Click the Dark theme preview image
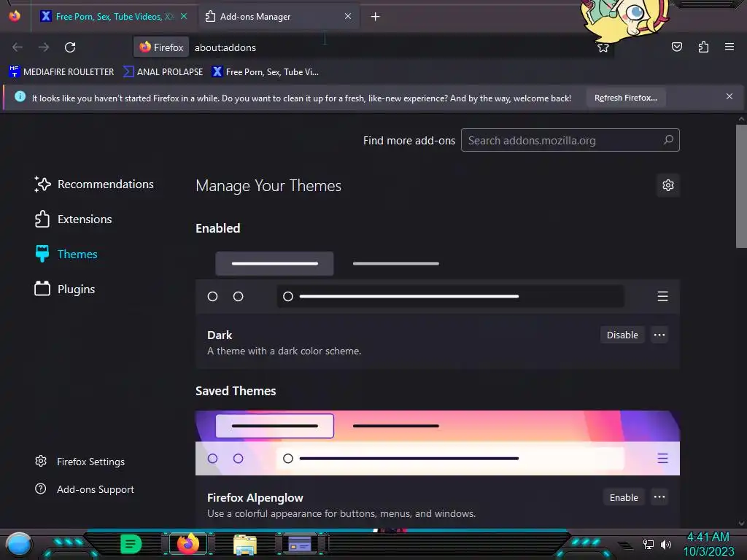This screenshot has width=747, height=560. point(438,280)
